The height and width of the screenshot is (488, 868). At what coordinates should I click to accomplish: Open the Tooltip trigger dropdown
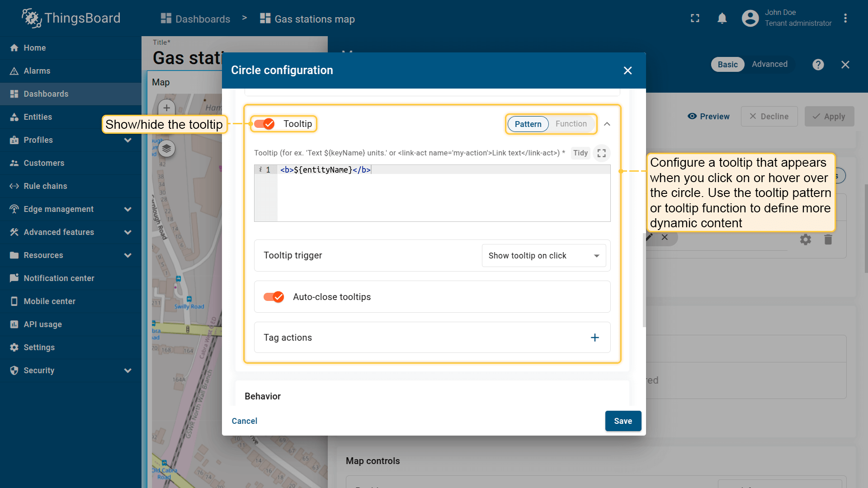(x=543, y=256)
